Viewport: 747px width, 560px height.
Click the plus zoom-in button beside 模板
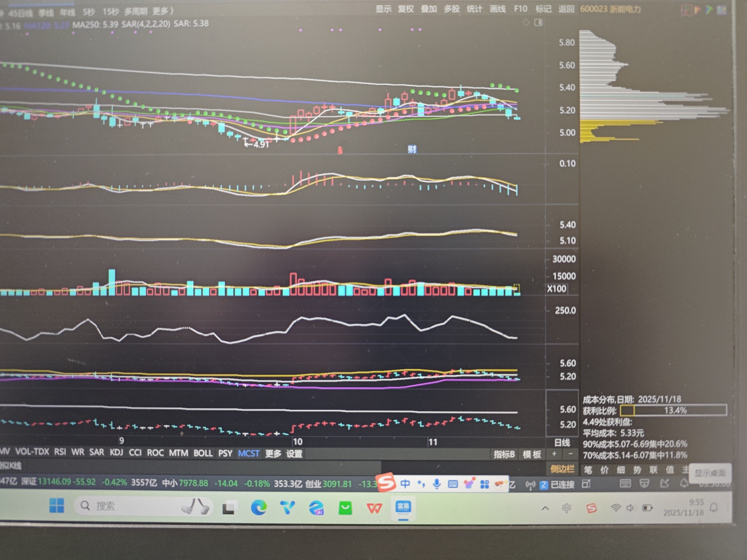554,454
